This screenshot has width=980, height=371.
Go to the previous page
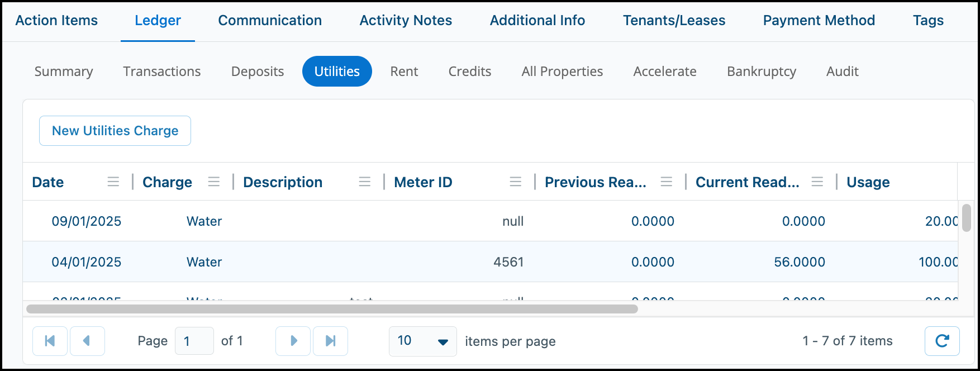pos(87,341)
